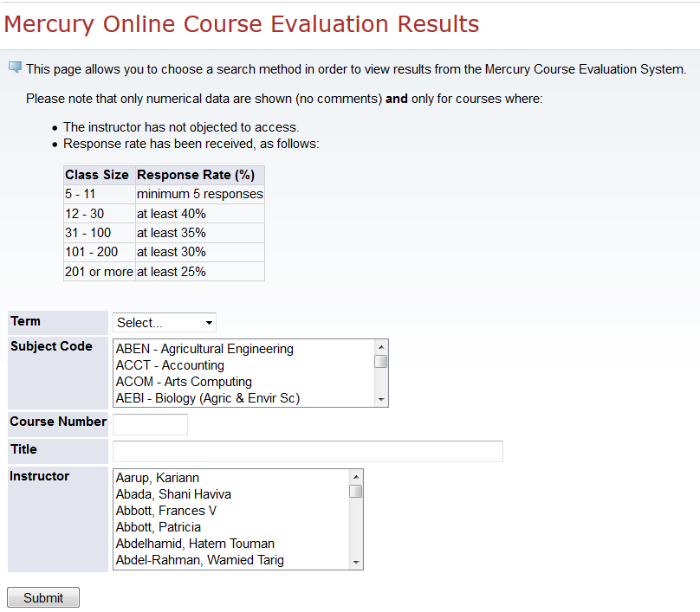This screenshot has width=700, height=612.
Task: Click the page title 'Mercury Online Course Evaluation Results'
Action: pos(242,24)
